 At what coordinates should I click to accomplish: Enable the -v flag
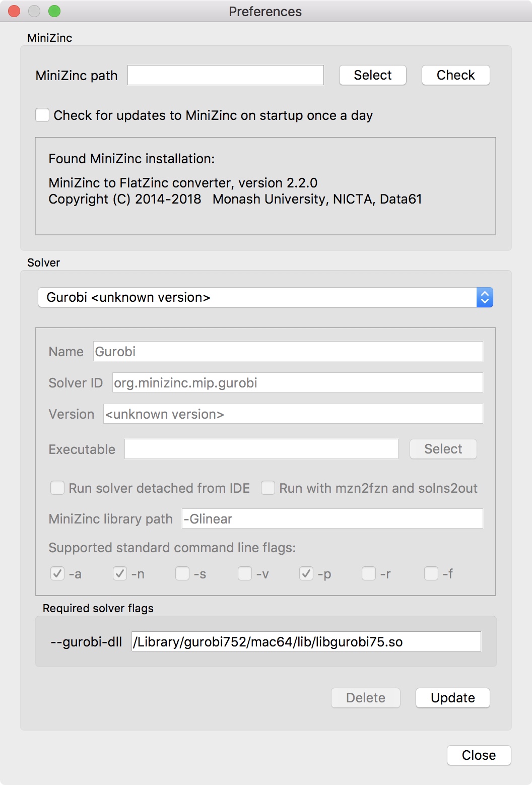(244, 573)
